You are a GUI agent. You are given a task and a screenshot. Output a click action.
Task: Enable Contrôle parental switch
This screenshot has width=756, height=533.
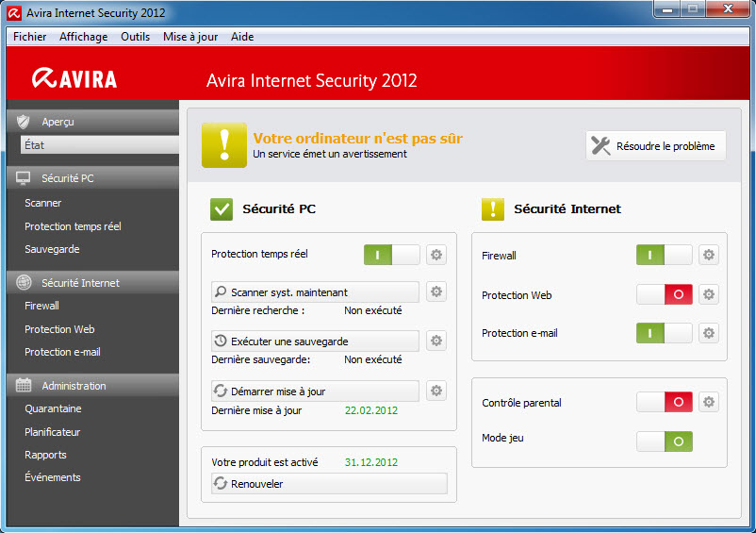(665, 402)
